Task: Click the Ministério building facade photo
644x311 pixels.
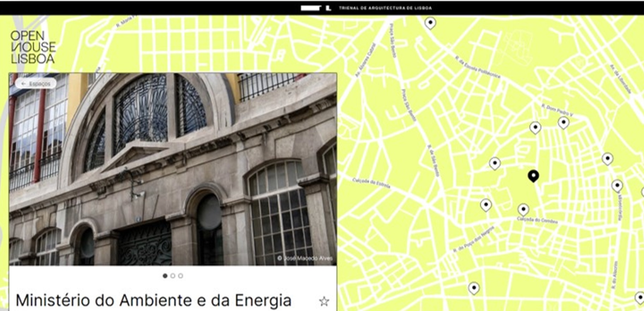Action: point(173,169)
